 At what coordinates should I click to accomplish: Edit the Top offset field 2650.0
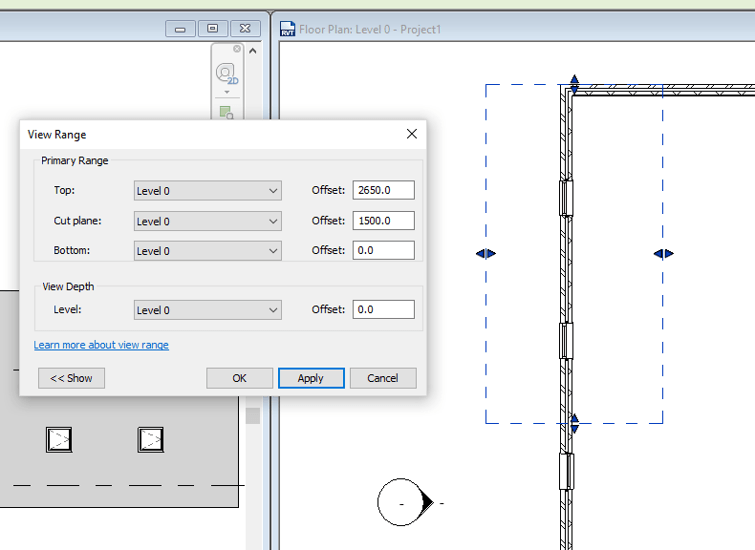point(383,190)
